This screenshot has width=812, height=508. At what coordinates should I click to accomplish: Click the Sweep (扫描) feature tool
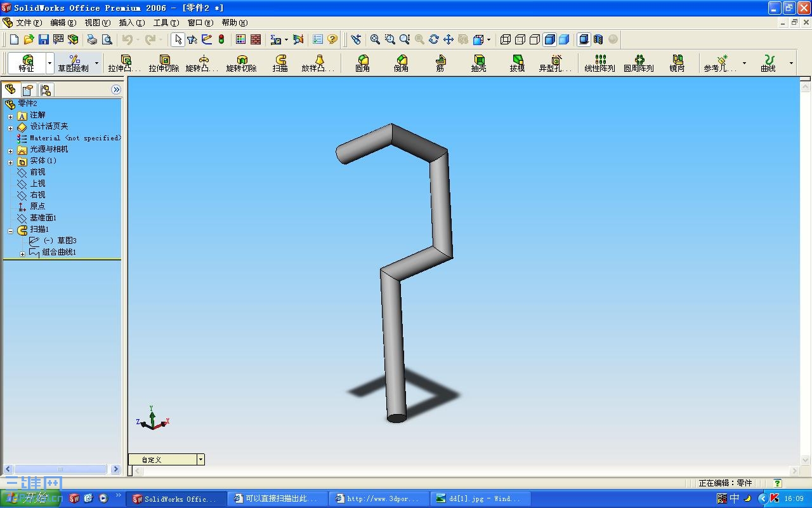(280, 63)
